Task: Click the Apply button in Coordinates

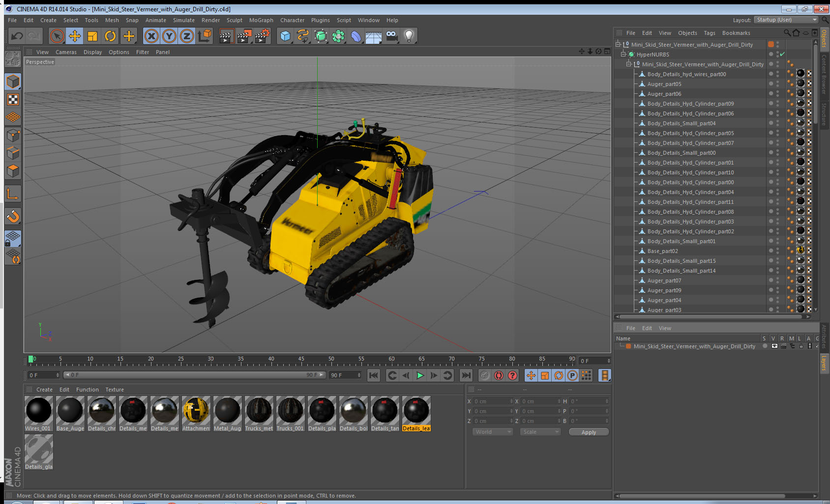Action: 589,432
